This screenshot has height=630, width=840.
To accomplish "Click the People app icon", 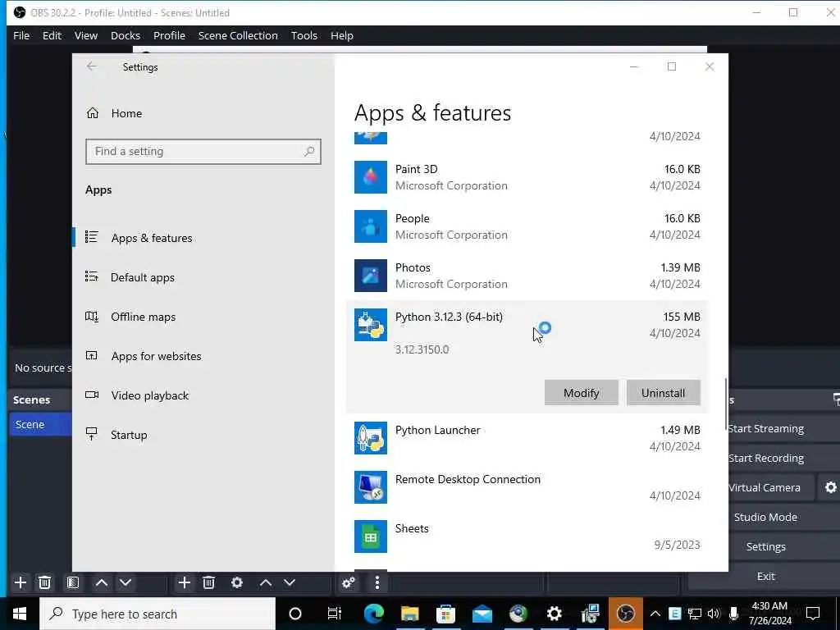I will (370, 226).
